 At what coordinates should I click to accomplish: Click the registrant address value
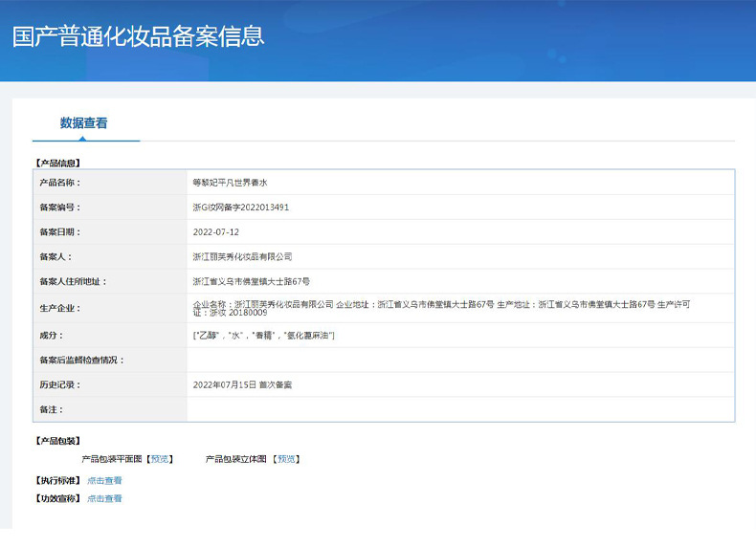pos(251,281)
